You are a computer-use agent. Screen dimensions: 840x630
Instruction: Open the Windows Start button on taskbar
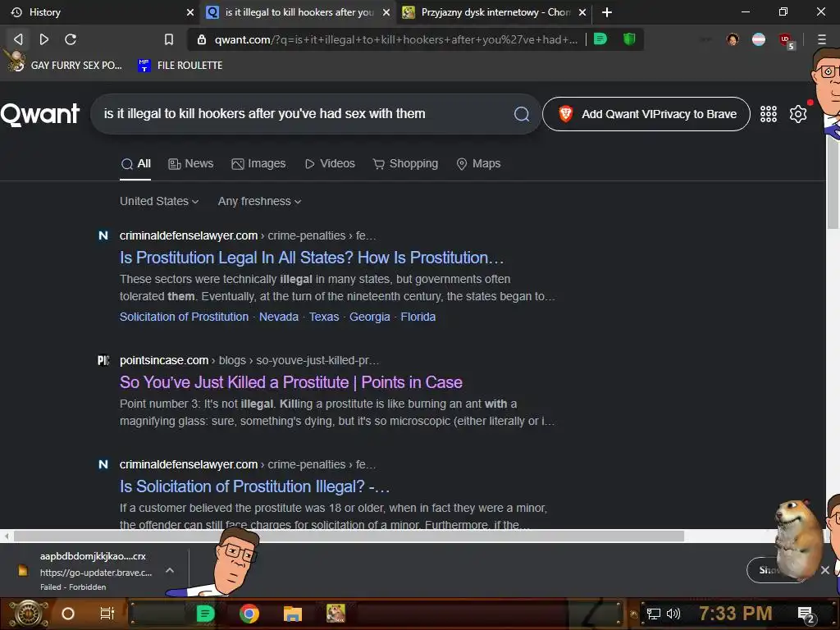point(28,614)
